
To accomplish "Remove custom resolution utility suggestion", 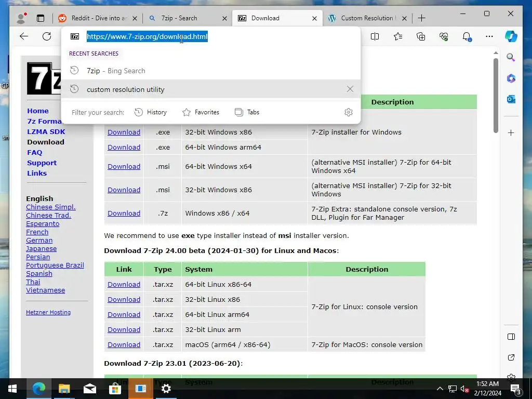I will click(x=350, y=89).
